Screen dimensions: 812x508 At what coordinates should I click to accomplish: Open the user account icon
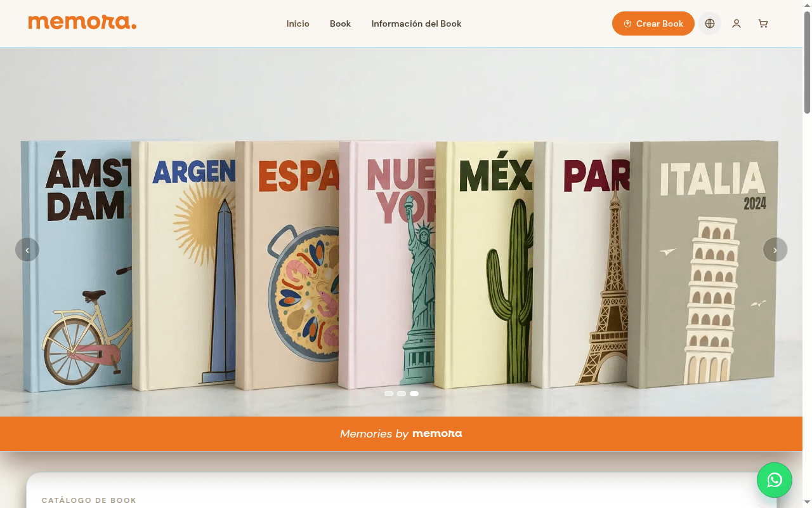[x=737, y=23]
